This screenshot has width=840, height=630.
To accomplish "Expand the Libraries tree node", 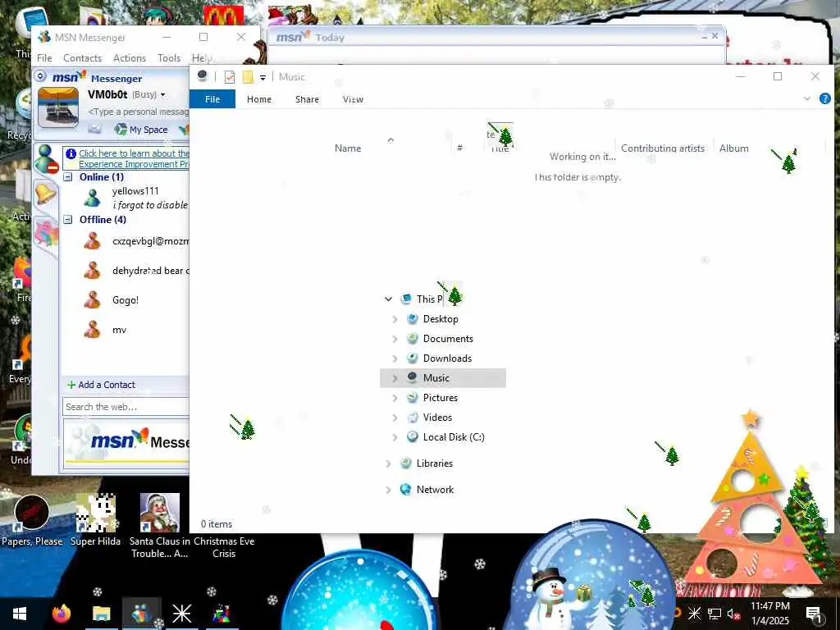I will tap(388, 463).
